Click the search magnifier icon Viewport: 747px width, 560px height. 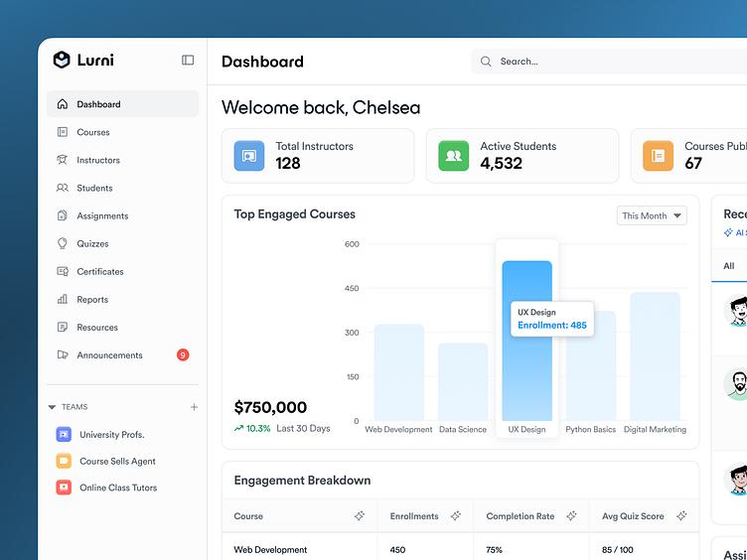tap(486, 62)
